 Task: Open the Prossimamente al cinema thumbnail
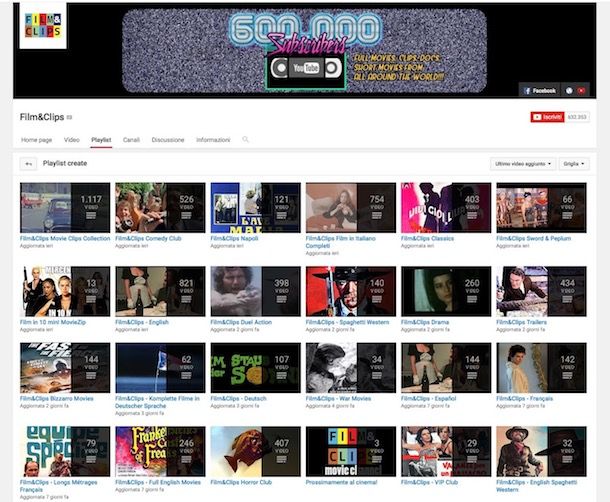coord(351,451)
